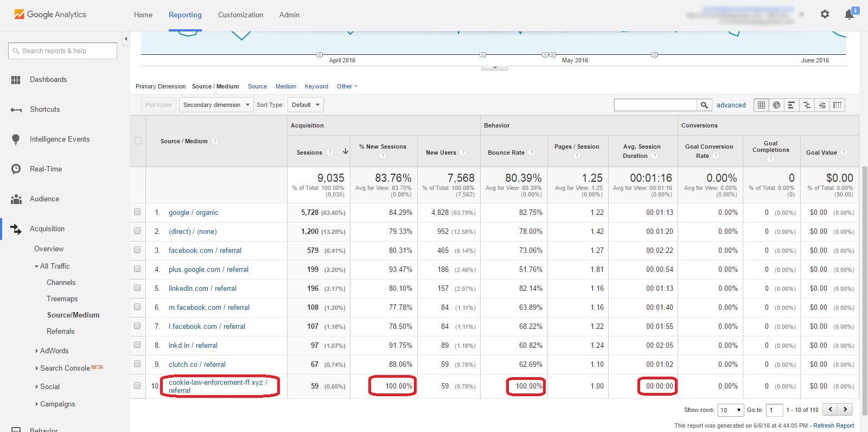The height and width of the screenshot is (432, 868).
Task: Open clutch.co / referral link
Action: tap(197, 364)
